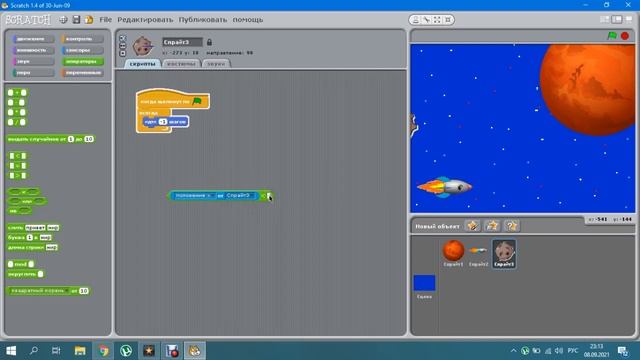The image size is (640, 360).
Task: Click the rocket sprite on stage
Action: 444,187
